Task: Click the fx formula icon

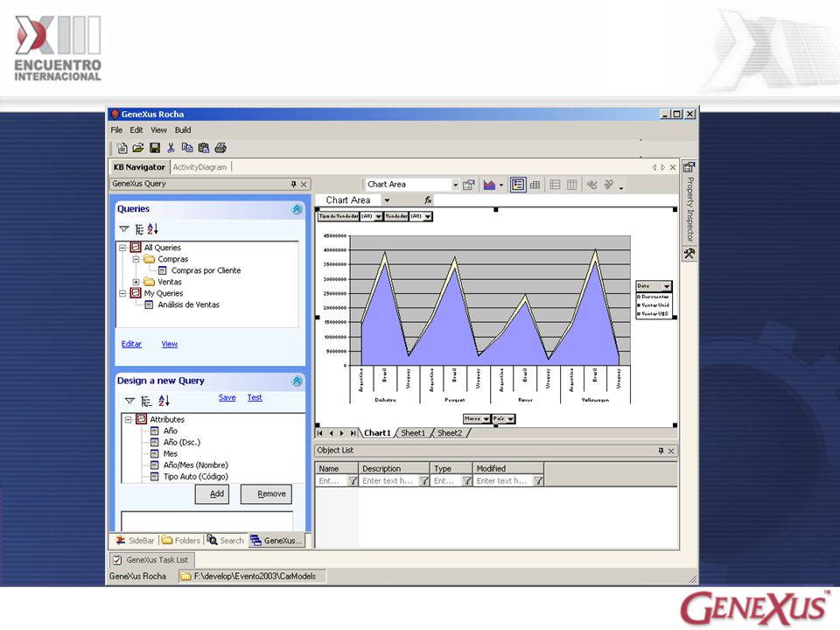Action: [x=428, y=199]
